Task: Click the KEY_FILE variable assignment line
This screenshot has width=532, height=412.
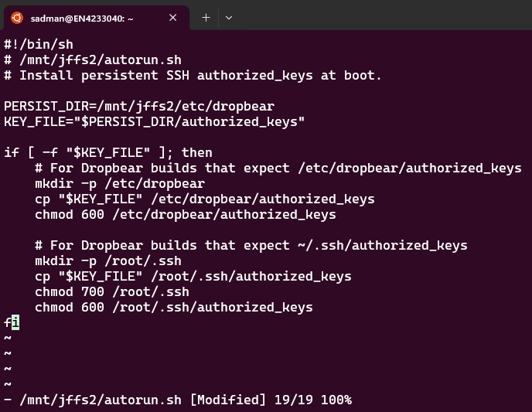Action: (x=155, y=122)
